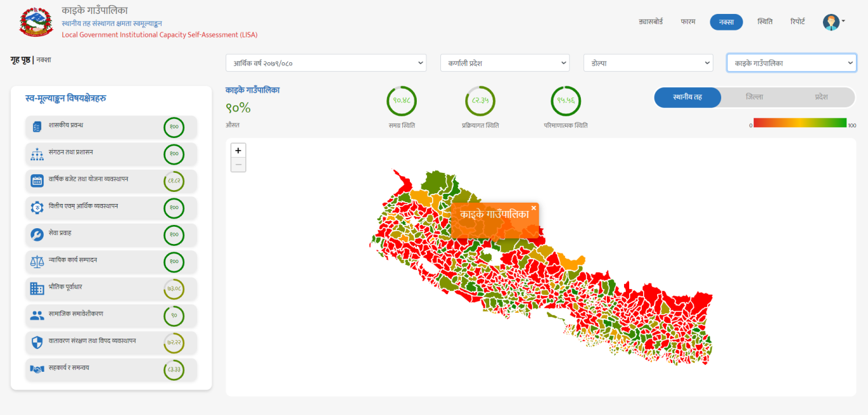Open the रिपोर्ट menu item
The height and width of the screenshot is (415, 868).
click(x=797, y=22)
